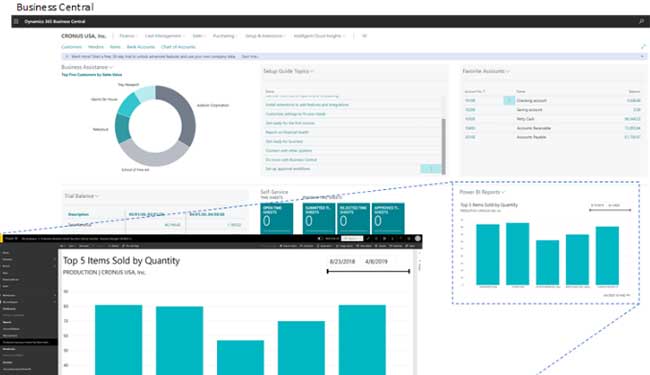Click the Dynamics 365 Business Central title
The image size is (650, 375).
(x=55, y=22)
